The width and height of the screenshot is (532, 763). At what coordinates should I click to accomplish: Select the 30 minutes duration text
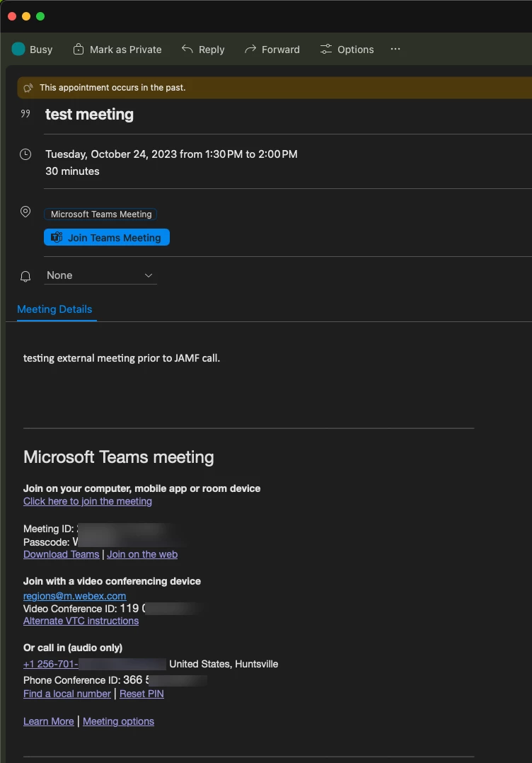click(x=72, y=171)
